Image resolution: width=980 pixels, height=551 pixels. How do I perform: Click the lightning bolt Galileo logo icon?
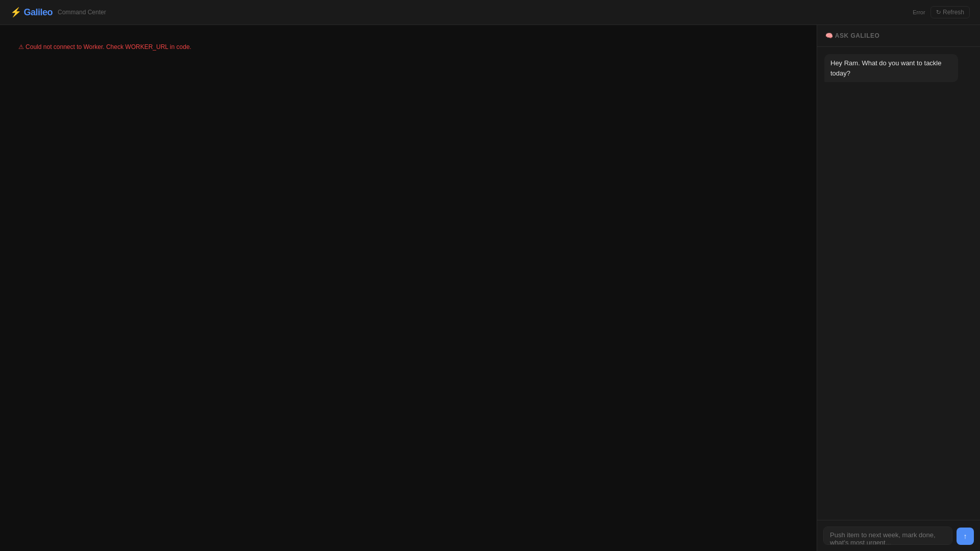(x=16, y=12)
